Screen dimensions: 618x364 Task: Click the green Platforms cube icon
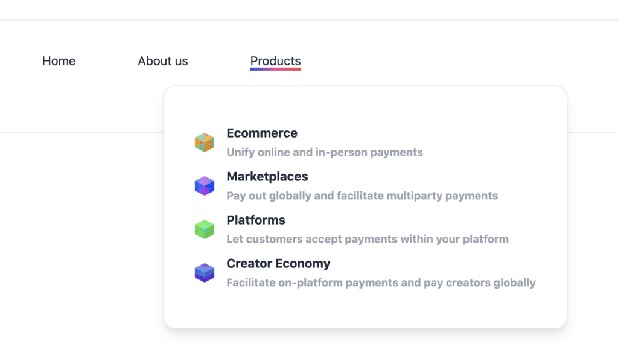204,229
